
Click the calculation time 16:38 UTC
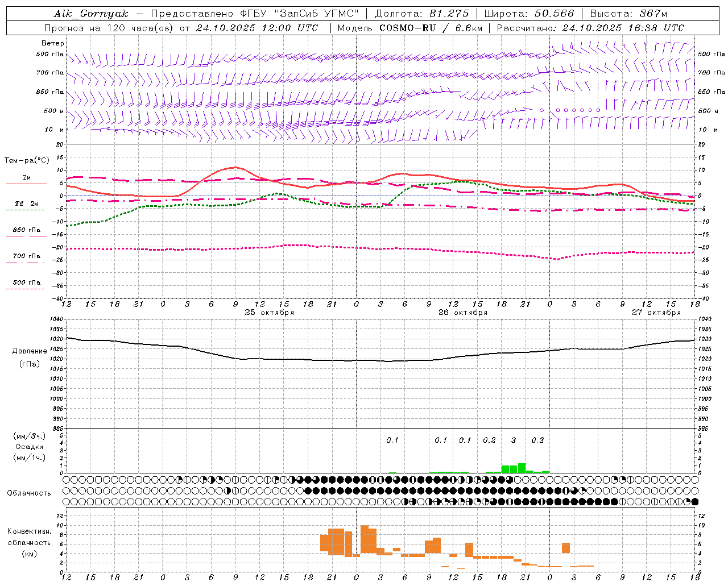click(656, 28)
